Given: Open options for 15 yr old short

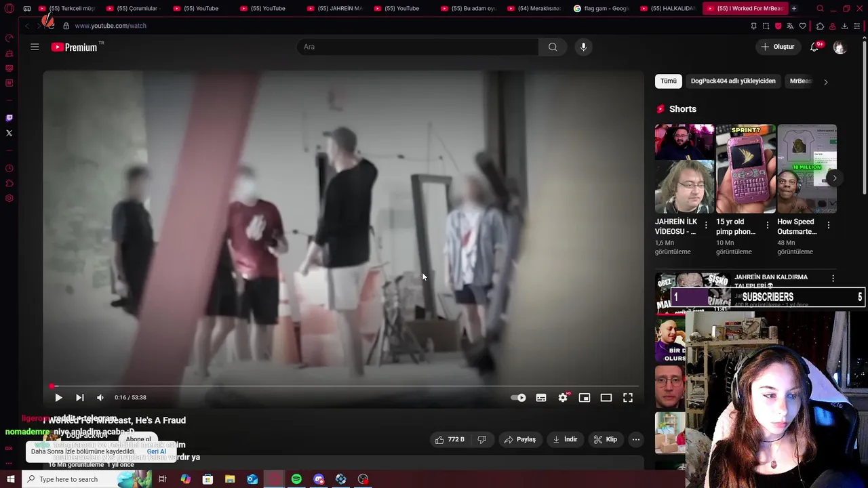Looking at the screenshot, I should coord(768,225).
